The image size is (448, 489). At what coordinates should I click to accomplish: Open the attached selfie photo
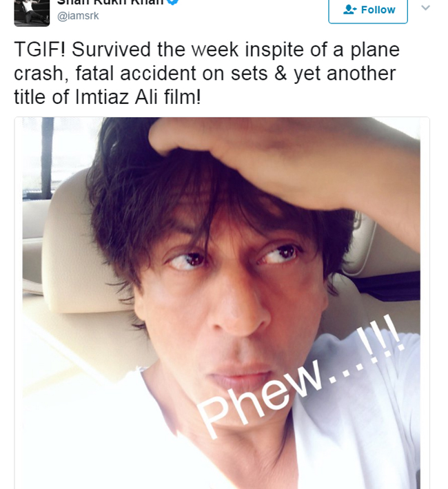click(x=222, y=303)
